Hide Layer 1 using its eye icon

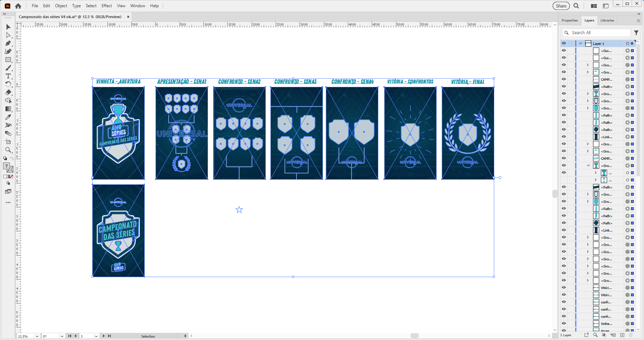coord(564,43)
